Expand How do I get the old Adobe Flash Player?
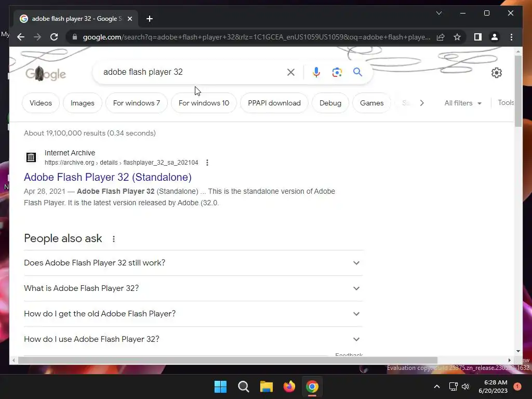The width and height of the screenshot is (532, 399). [193, 314]
